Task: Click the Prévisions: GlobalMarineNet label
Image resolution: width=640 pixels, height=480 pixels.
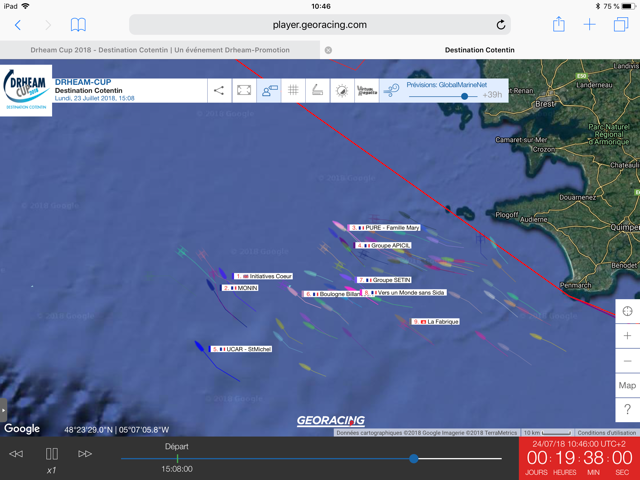Action: point(447,85)
